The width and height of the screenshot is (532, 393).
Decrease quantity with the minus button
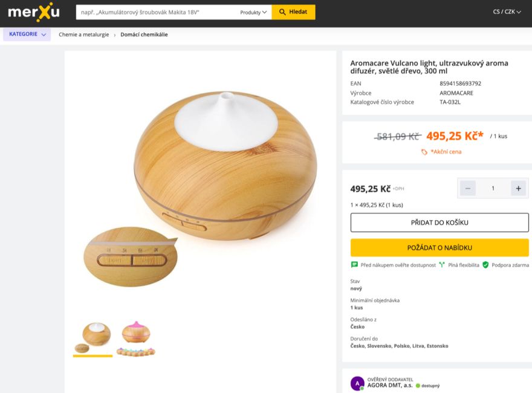pos(468,189)
